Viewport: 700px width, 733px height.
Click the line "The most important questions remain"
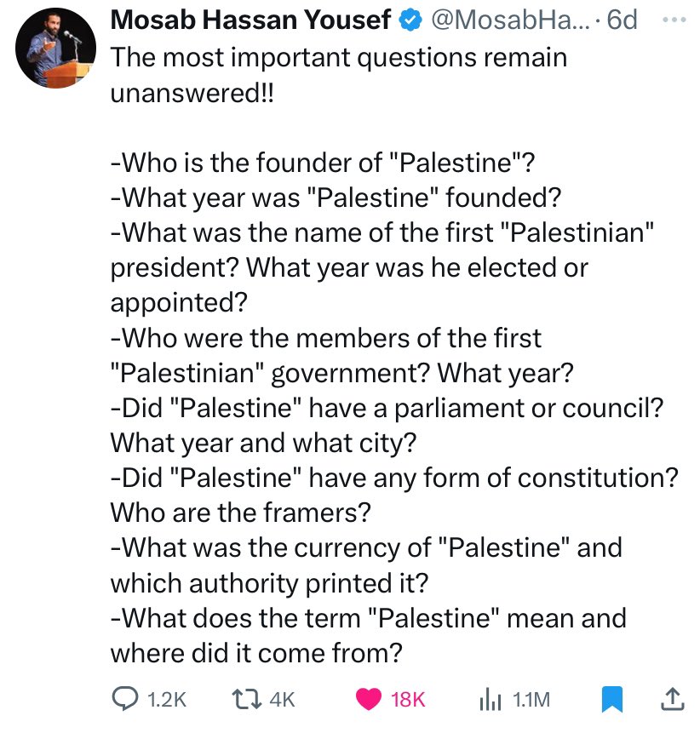tap(339, 59)
